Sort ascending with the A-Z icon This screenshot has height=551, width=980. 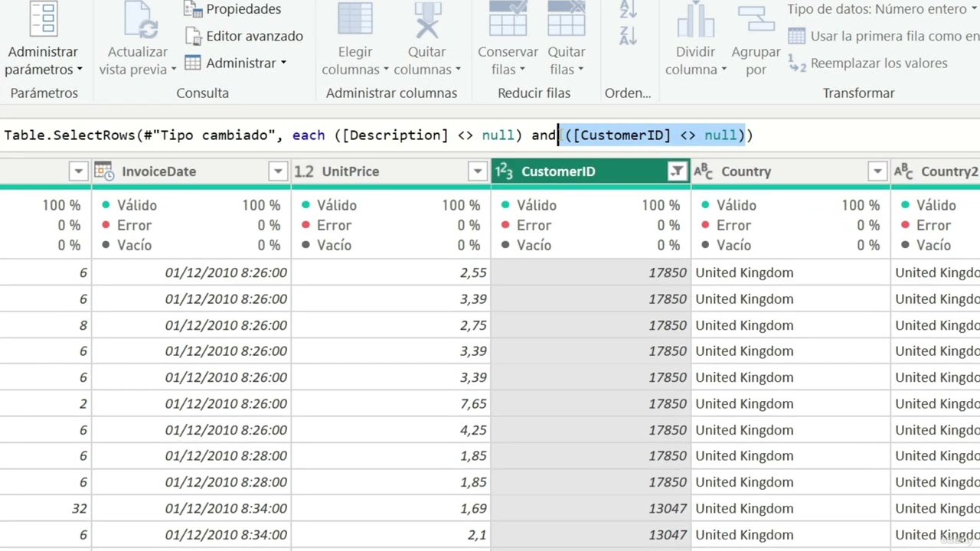[628, 9]
